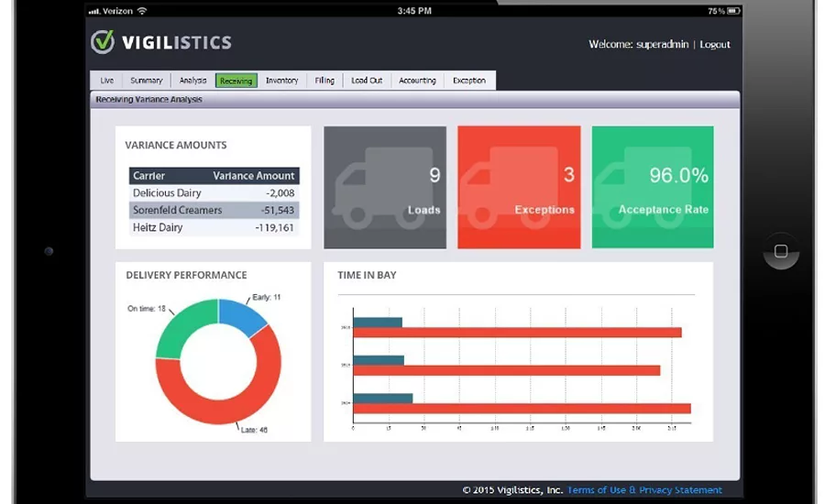Image resolution: width=825 pixels, height=504 pixels.
Task: Tap the Wi-Fi status icon
Action: coord(141,10)
